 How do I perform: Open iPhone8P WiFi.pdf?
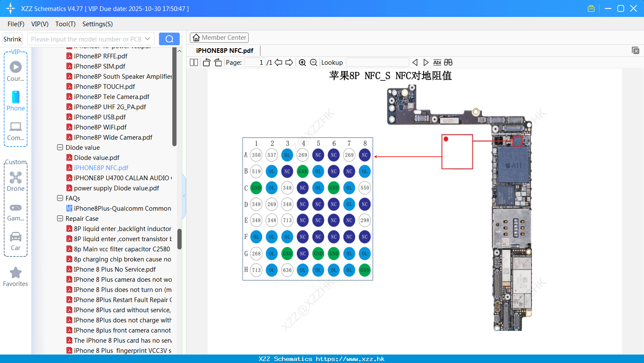tap(100, 127)
